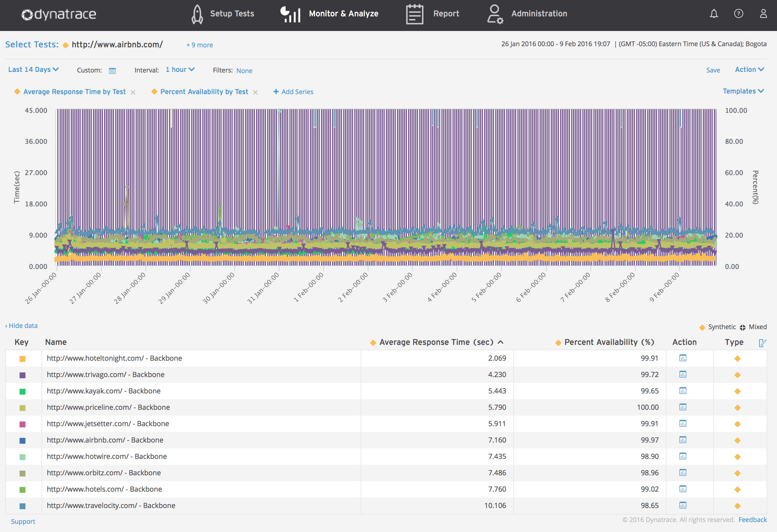Expand Last 14 Days time range dropdown
777x532 pixels.
coord(33,70)
